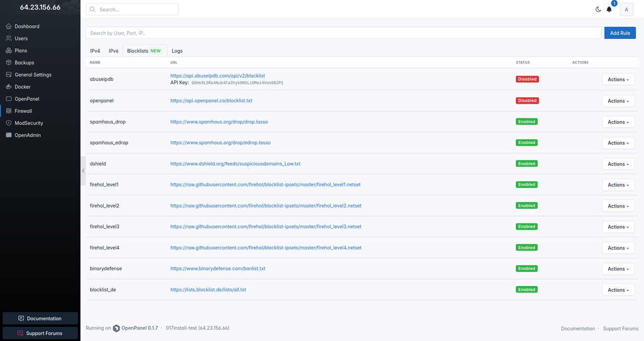Open OpenAdmin section in sidebar

(28, 135)
